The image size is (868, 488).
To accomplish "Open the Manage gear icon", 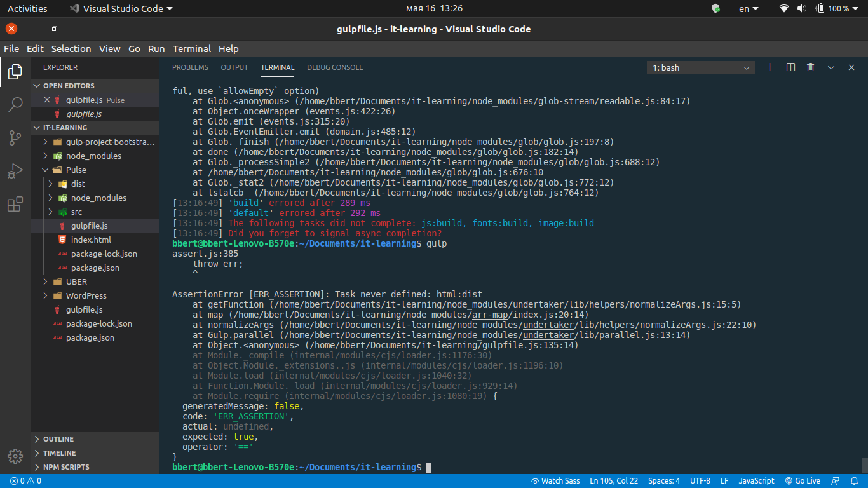I will [x=15, y=456].
